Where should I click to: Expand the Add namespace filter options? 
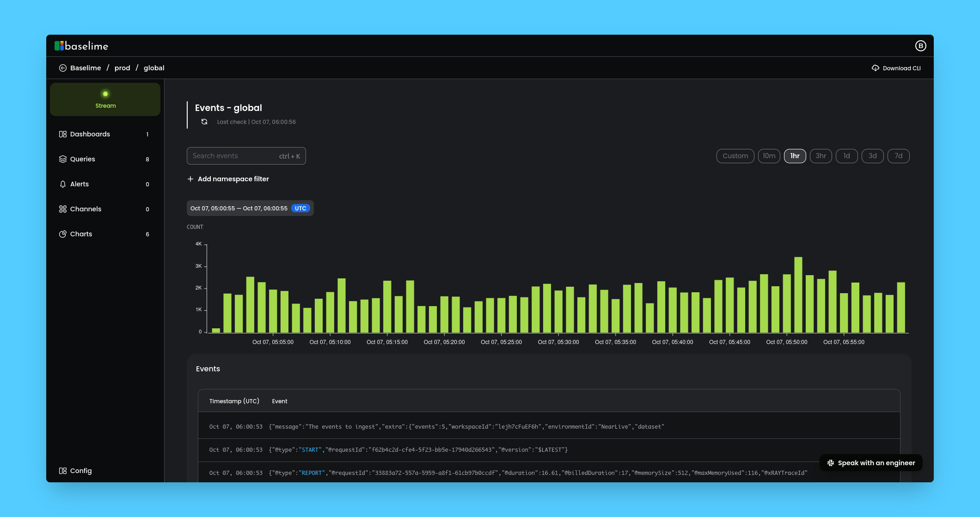tap(228, 178)
